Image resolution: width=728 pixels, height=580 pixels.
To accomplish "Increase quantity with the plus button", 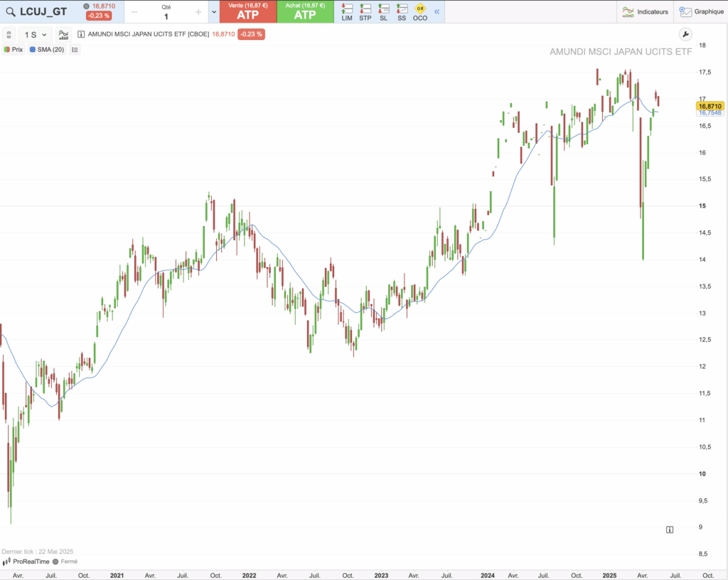I will coord(198,12).
